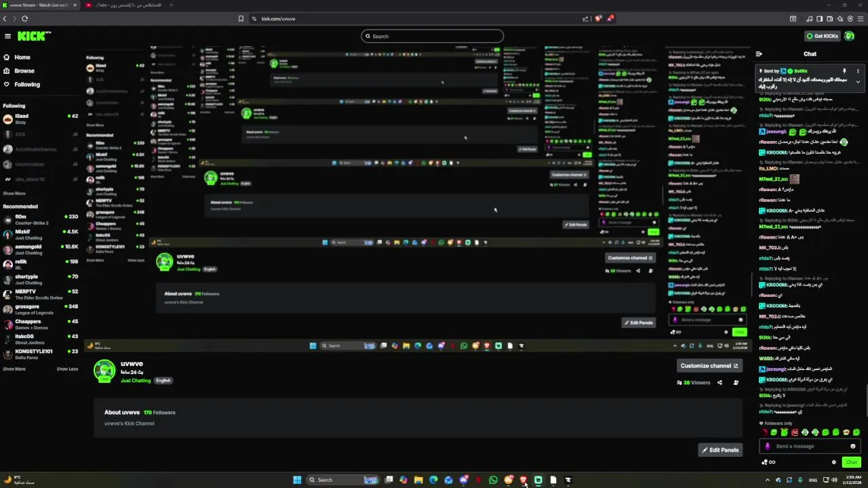Screen dimensions: 868x488
Task: Click the uvwve channel avatar
Action: click(x=104, y=371)
